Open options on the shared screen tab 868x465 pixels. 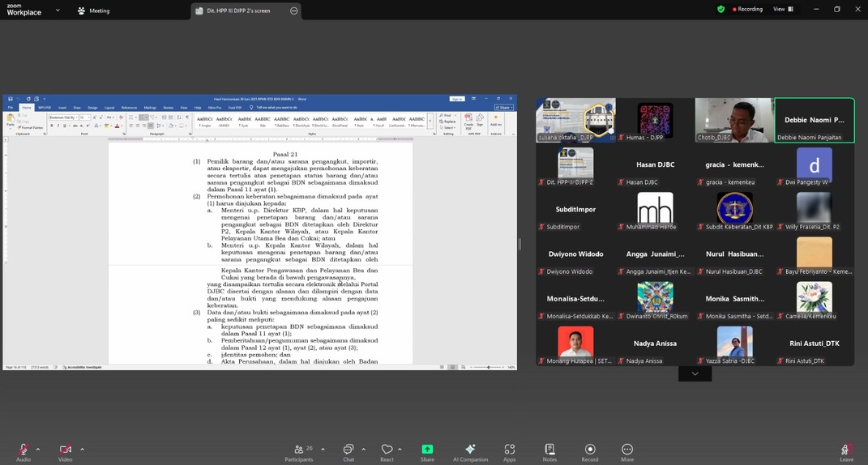click(294, 11)
